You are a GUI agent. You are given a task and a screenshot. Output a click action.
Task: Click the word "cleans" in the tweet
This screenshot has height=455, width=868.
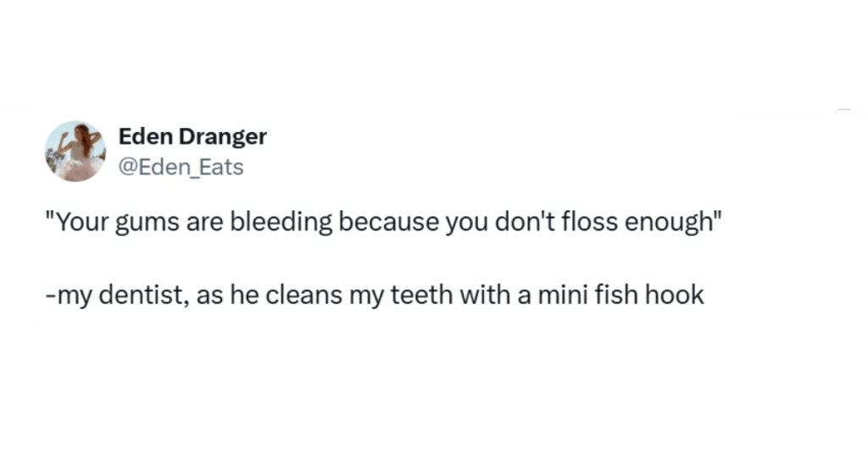click(296, 295)
